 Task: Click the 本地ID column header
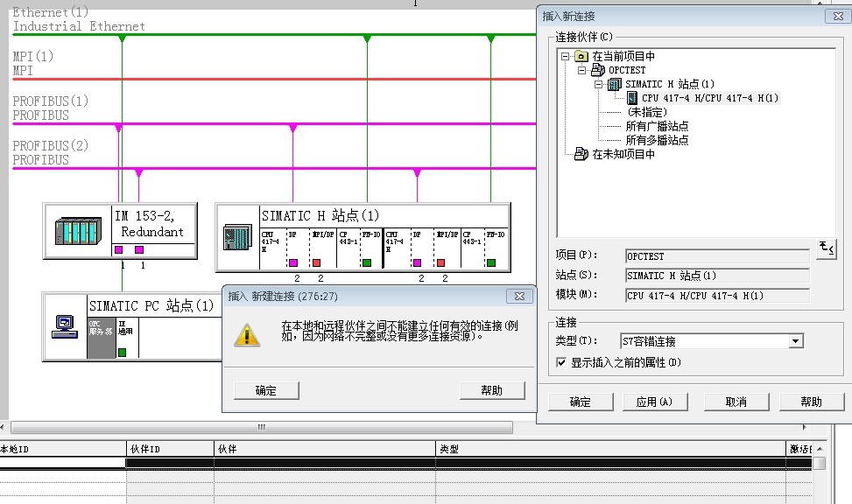[62, 449]
